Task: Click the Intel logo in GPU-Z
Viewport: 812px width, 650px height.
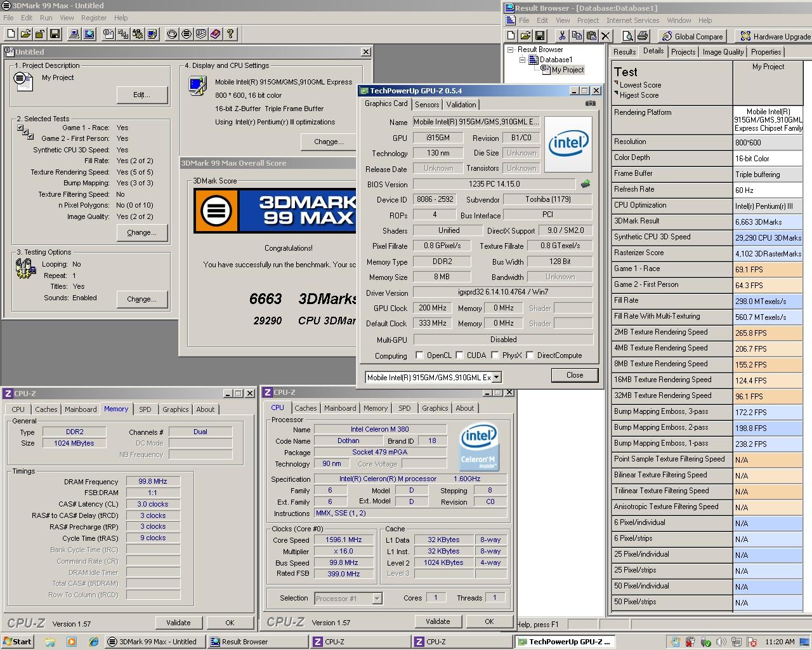Action: (568, 144)
